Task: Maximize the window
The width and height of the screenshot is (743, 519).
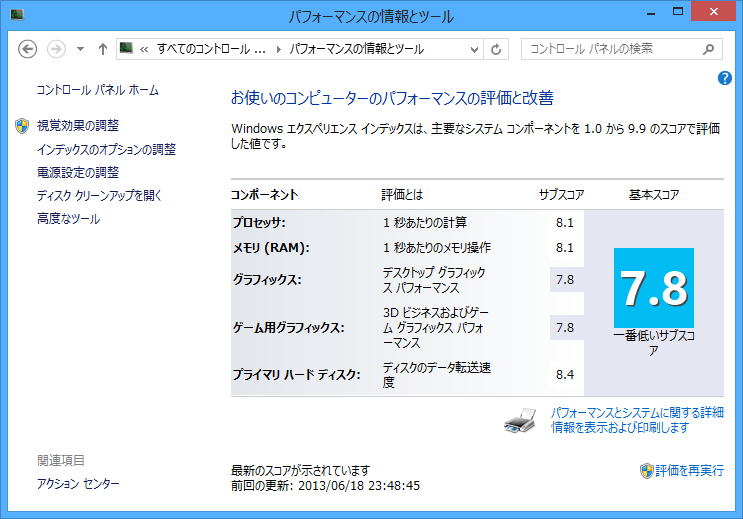Action: 678,12
